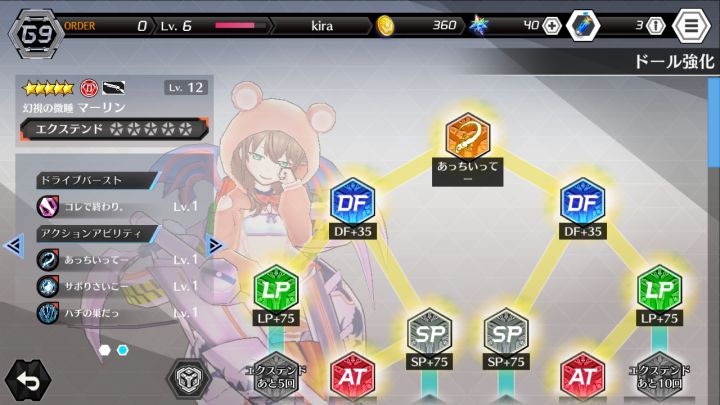Switch to the white page indicator dot
This screenshot has width=720, height=405.
click(105, 350)
